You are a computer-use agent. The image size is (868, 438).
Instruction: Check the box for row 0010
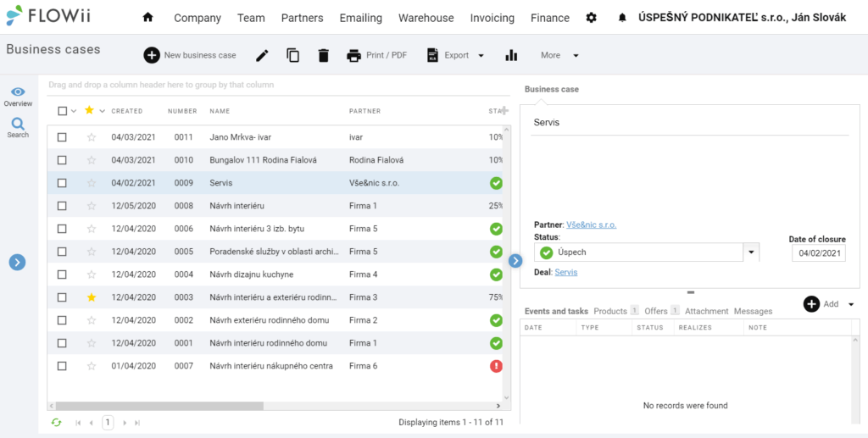tap(62, 160)
